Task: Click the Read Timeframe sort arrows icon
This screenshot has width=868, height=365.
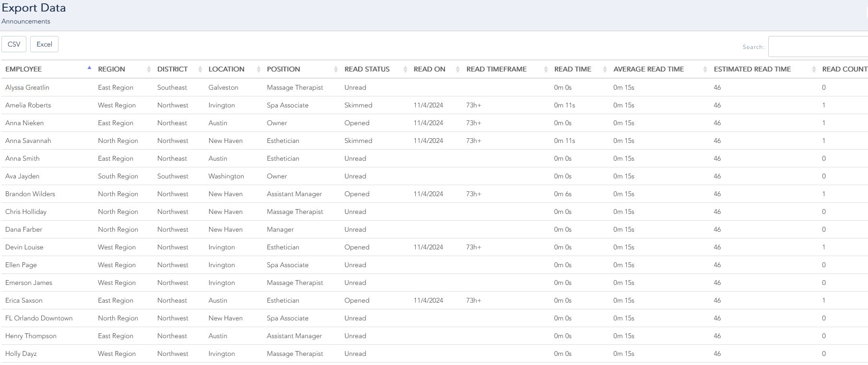Action: pos(546,70)
